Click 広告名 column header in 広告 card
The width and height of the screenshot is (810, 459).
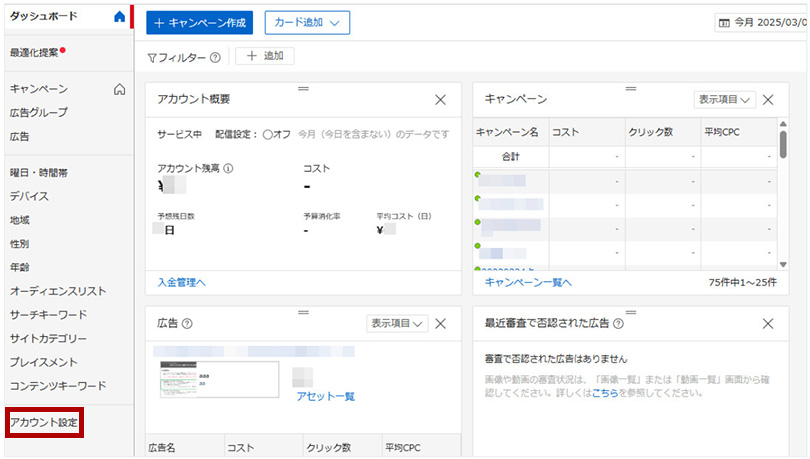coord(162,448)
